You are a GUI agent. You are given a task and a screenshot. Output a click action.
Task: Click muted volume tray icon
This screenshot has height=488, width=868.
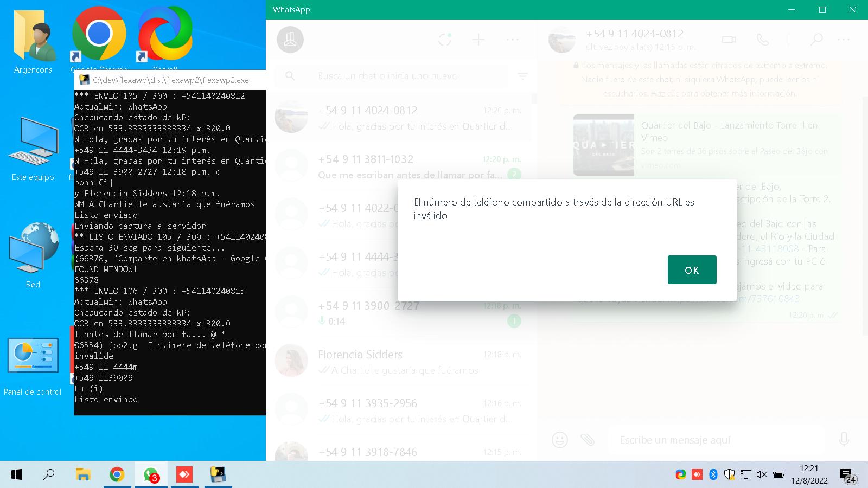(x=762, y=474)
